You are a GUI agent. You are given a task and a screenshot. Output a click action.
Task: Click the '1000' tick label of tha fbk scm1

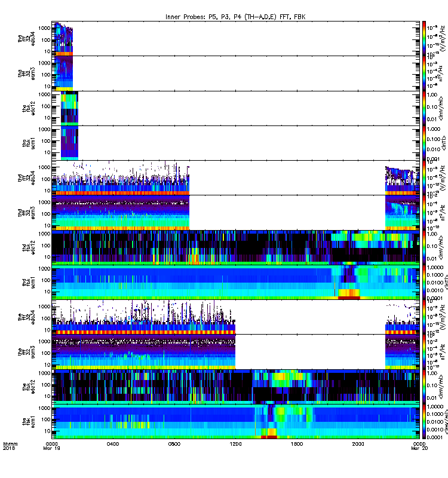(44, 130)
